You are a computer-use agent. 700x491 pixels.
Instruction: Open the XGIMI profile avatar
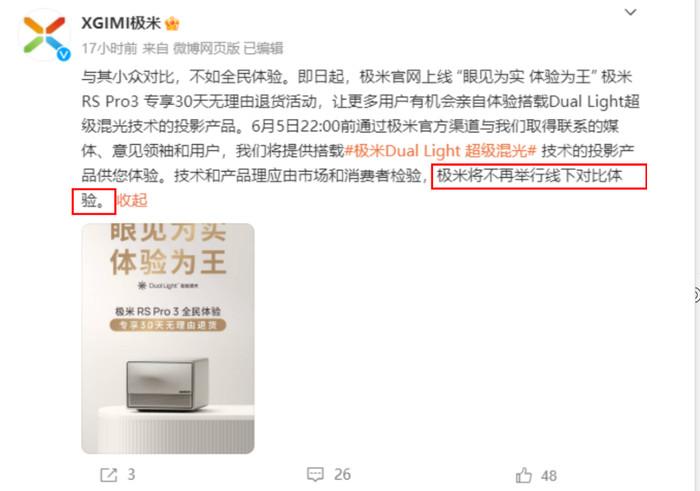(44, 35)
